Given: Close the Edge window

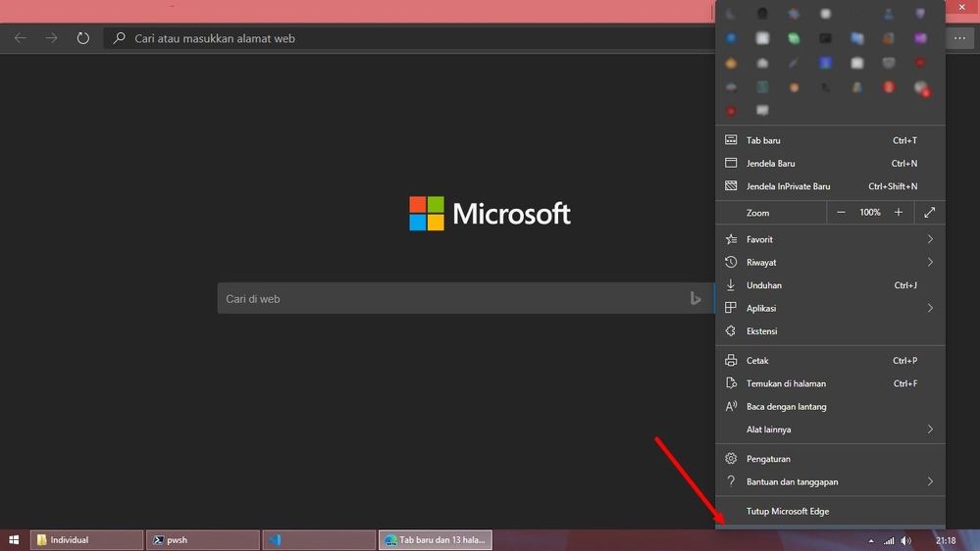Looking at the screenshot, I should pos(962,7).
